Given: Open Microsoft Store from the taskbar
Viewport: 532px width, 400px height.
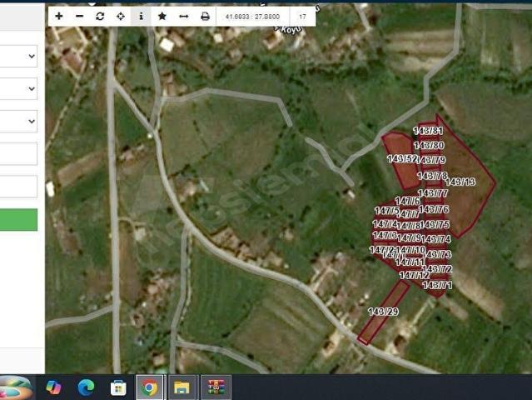Looking at the screenshot, I should [x=118, y=387].
